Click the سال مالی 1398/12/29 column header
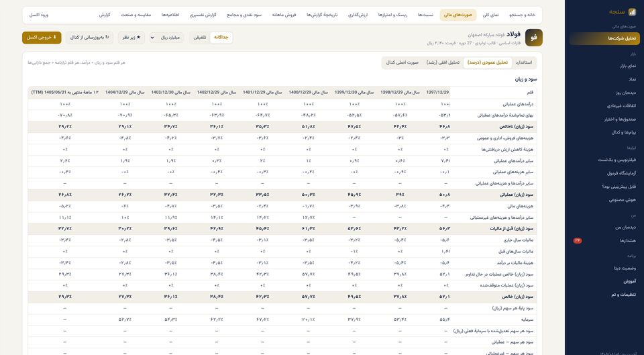Screen dimensions: 644x355 point(400,93)
